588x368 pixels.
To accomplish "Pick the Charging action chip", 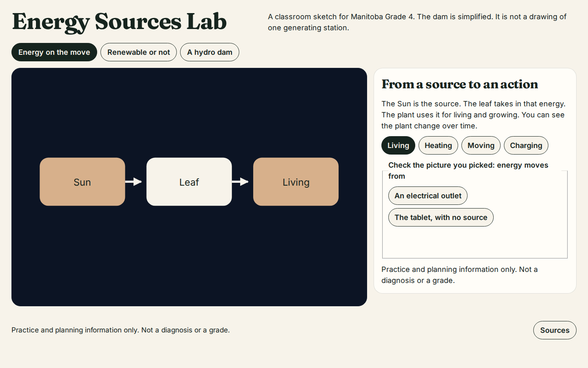I will pyautogui.click(x=526, y=146).
